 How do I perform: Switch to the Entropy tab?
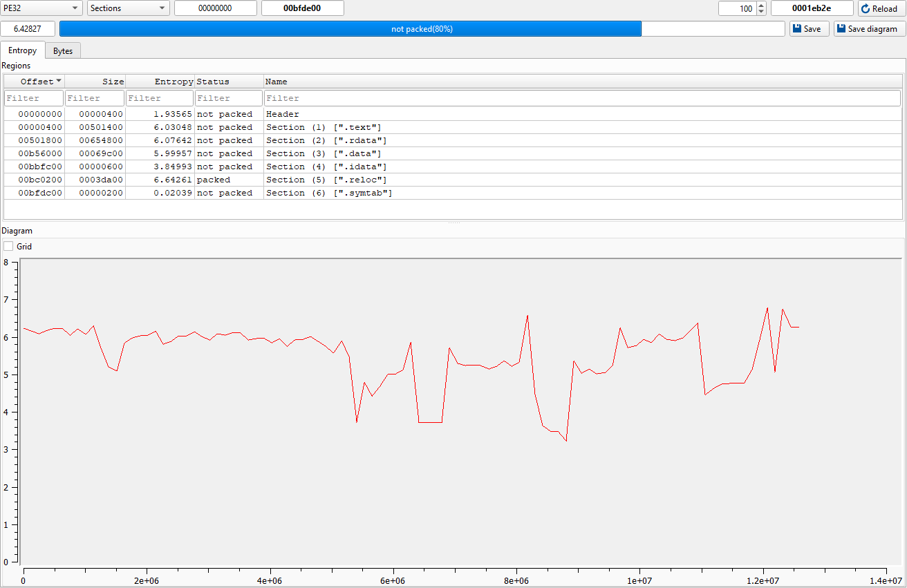tap(23, 50)
